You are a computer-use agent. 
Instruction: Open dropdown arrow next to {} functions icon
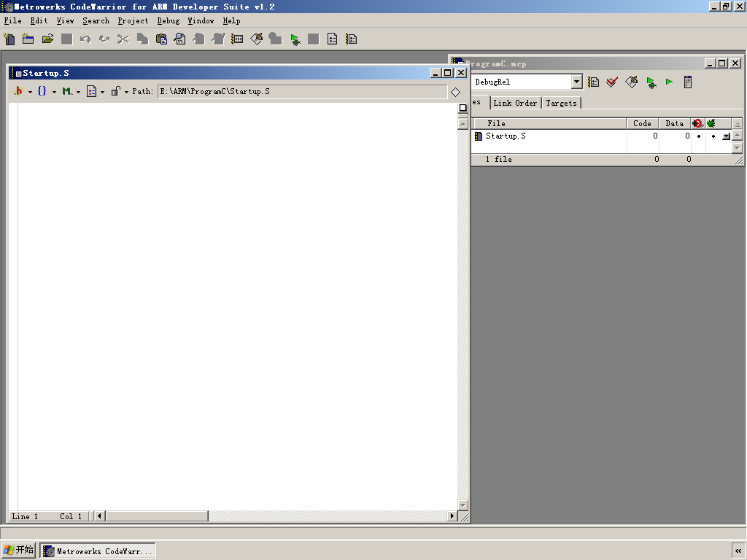pyautogui.click(x=54, y=92)
